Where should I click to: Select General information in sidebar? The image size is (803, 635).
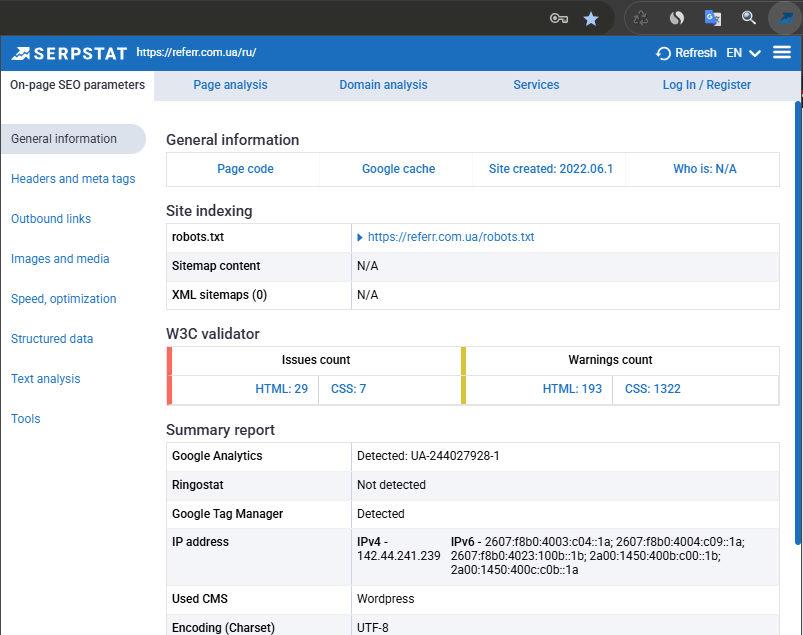[74, 139]
